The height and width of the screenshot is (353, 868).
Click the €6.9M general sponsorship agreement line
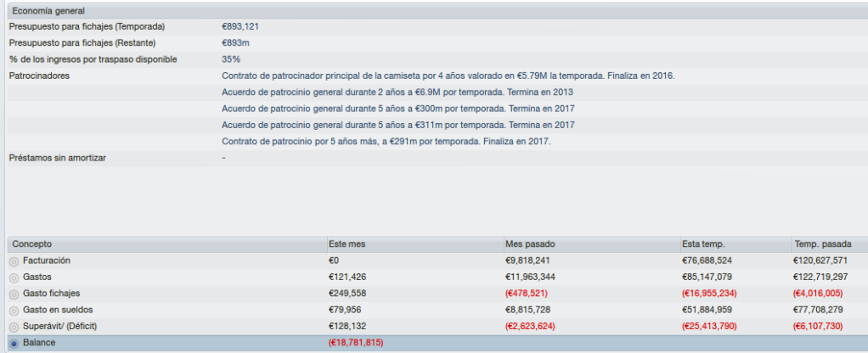coord(397,92)
